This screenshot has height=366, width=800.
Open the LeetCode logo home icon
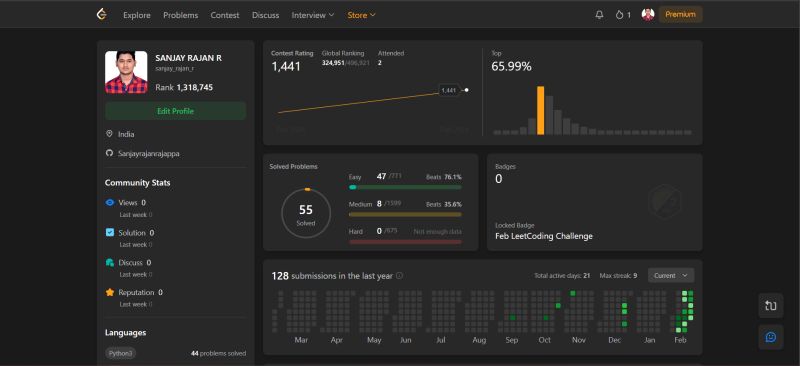102,15
